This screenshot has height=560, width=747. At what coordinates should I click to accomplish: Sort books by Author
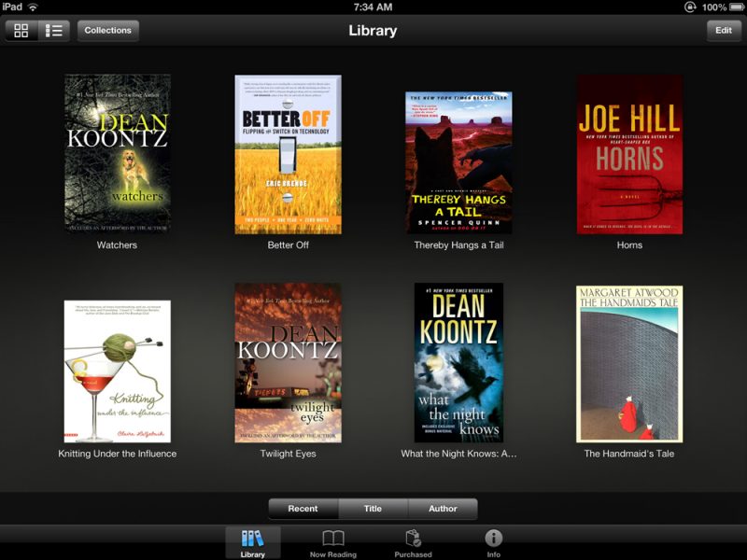coord(444,509)
